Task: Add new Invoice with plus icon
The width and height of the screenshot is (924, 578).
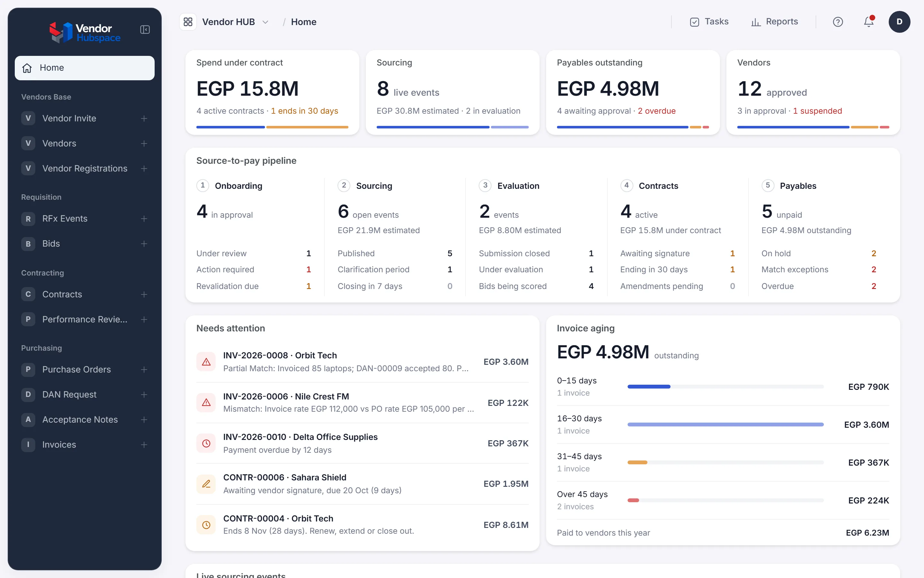Action: click(144, 445)
